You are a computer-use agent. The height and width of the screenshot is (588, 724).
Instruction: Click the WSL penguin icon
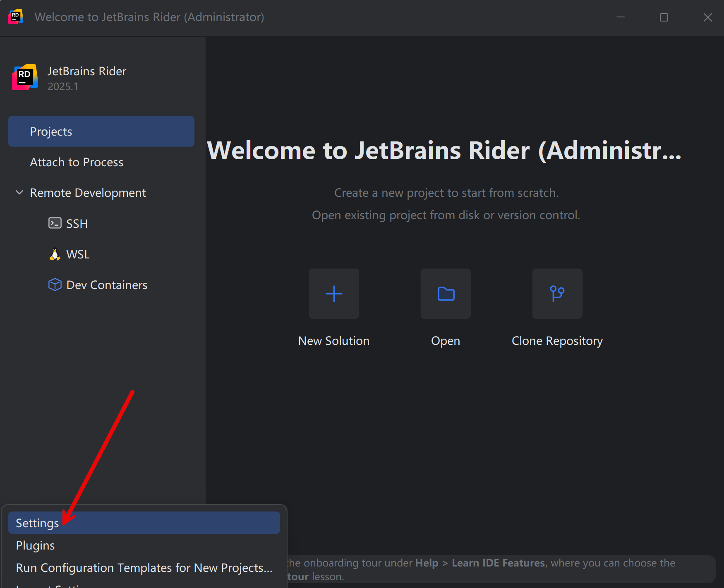[x=55, y=254]
